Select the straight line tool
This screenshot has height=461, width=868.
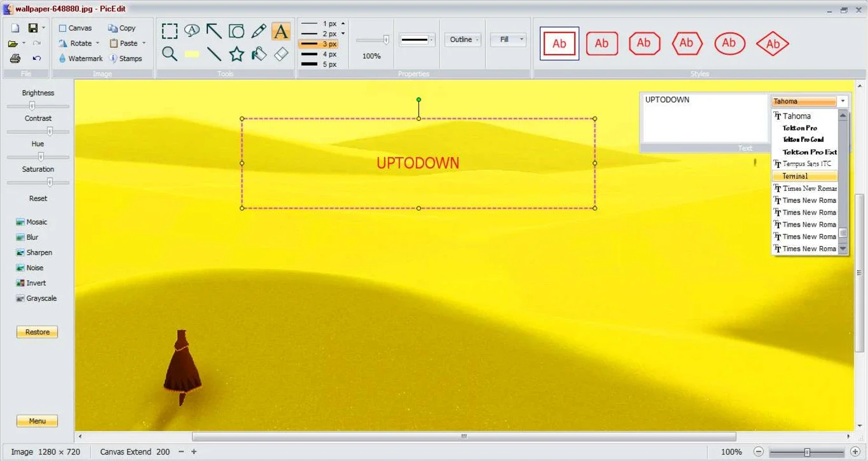tap(214, 54)
